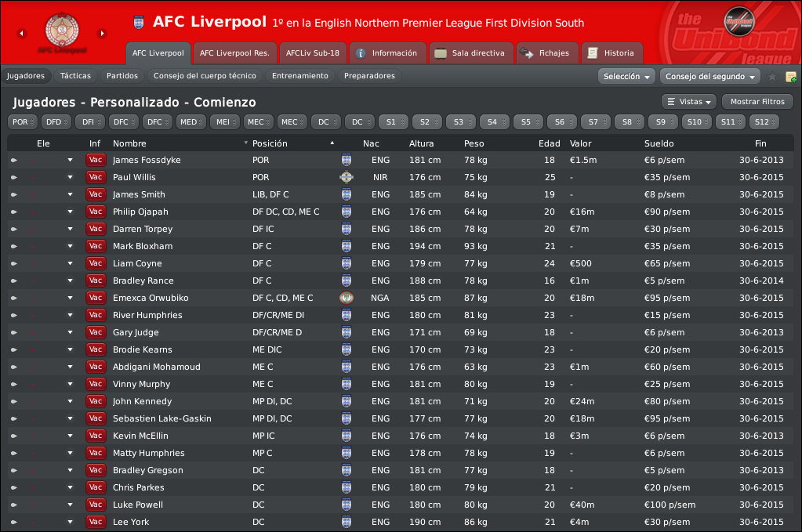
Task: Expand the Vistas dropdown menu
Action: click(689, 102)
